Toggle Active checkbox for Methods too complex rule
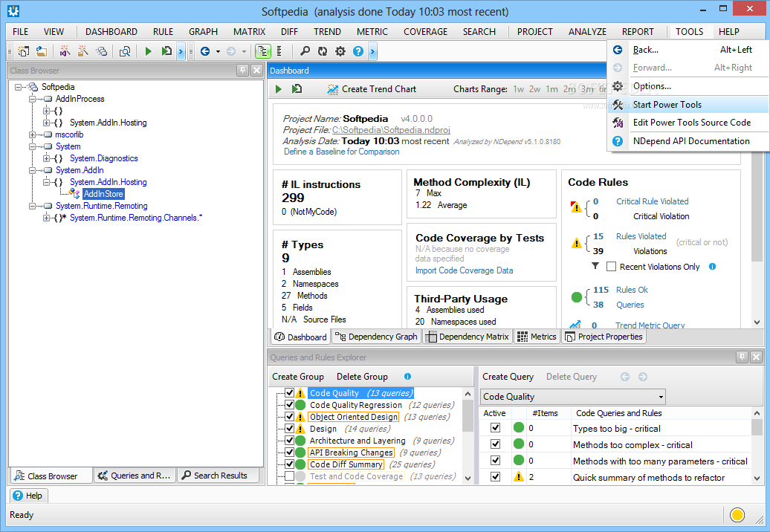Image resolution: width=770 pixels, height=532 pixels. coord(496,444)
